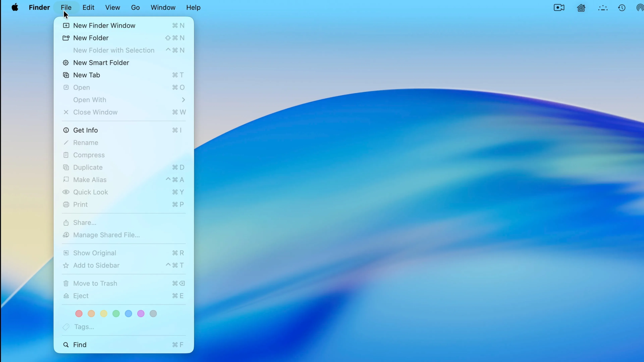Select Close Window menu entry

(124, 112)
